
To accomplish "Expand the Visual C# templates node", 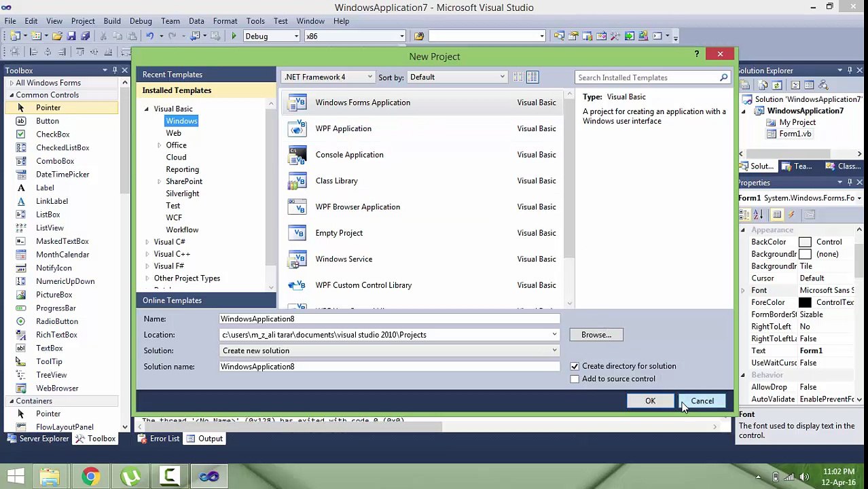I will click(147, 242).
